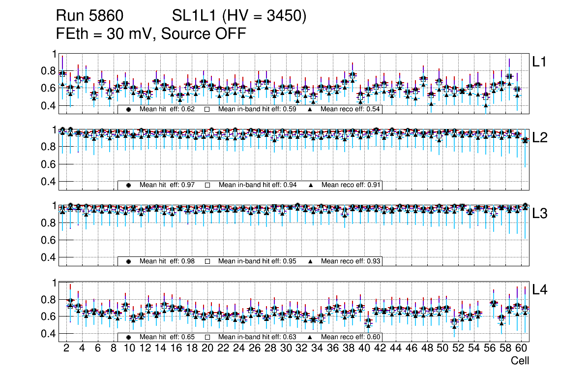This screenshot has height=380, width=588.
Task: Click the 'Run 5860' title text
Action: click(x=89, y=17)
